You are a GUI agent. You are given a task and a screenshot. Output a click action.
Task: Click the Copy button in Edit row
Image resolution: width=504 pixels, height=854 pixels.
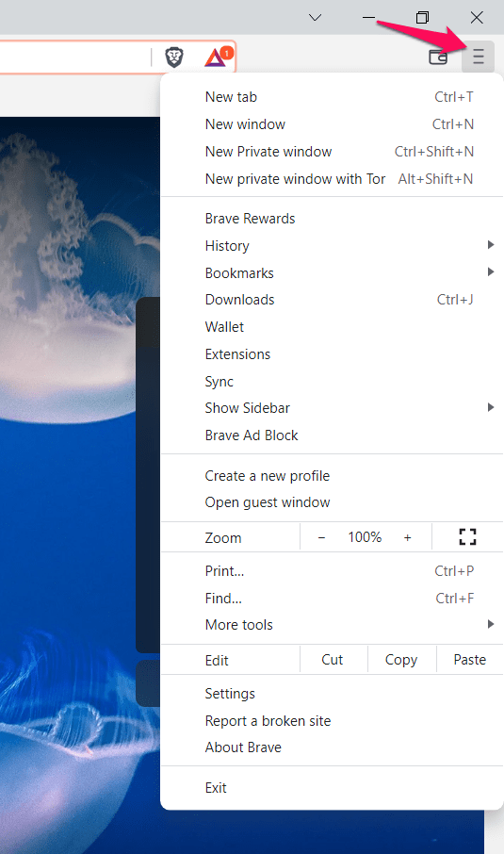401,660
